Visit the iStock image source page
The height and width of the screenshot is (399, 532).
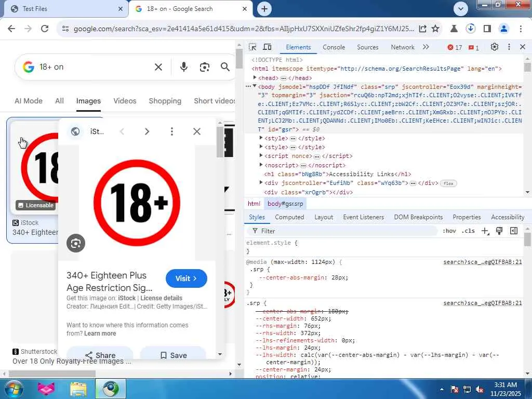click(x=187, y=278)
